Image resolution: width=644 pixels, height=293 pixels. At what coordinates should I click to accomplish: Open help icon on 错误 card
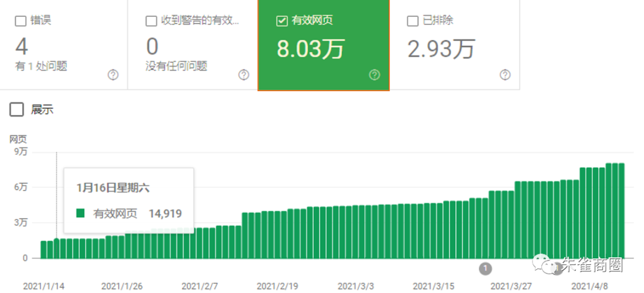click(x=113, y=74)
